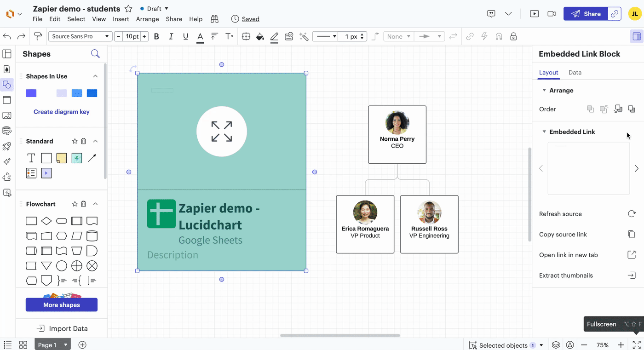Click the video camera icon
The width and height of the screenshot is (644, 350).
tap(552, 14)
